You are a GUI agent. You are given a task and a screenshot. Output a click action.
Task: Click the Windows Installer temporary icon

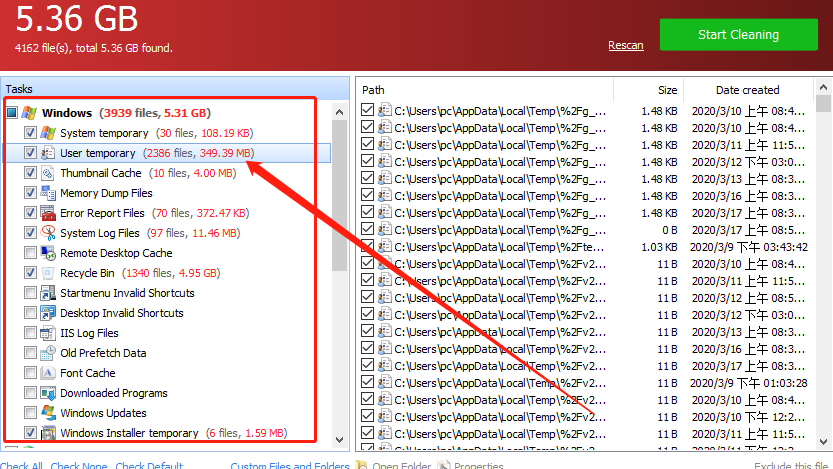48,433
